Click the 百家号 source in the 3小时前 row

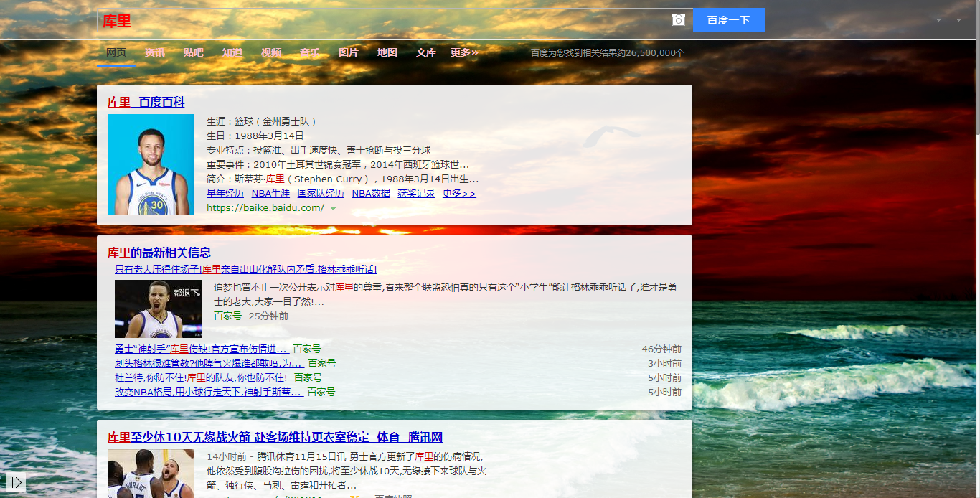(321, 363)
